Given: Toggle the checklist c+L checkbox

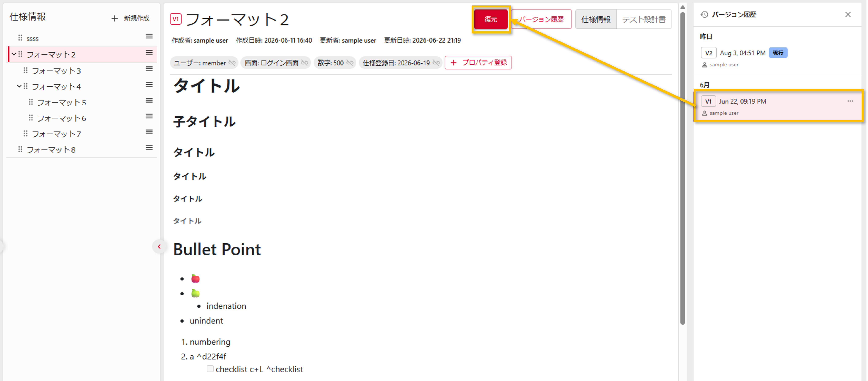Looking at the screenshot, I should [x=210, y=369].
